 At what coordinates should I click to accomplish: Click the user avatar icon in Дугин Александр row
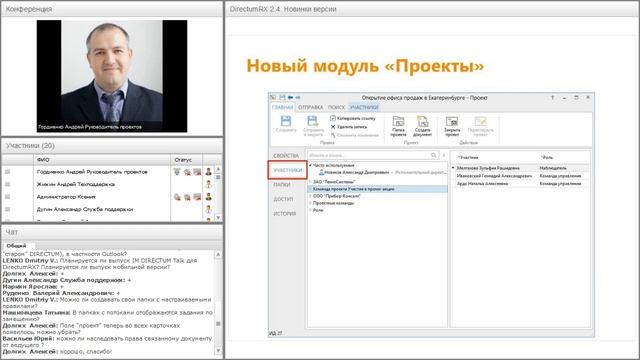coord(209,209)
